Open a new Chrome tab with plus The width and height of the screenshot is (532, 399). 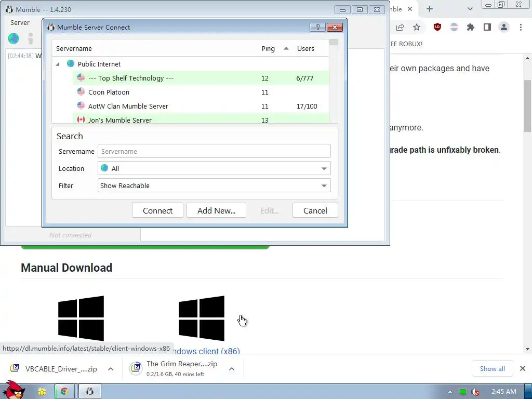click(430, 9)
